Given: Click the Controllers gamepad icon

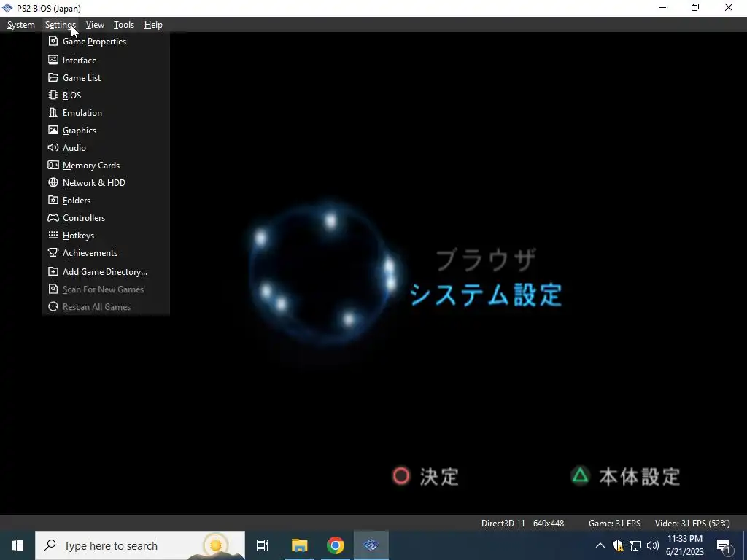Looking at the screenshot, I should (53, 217).
